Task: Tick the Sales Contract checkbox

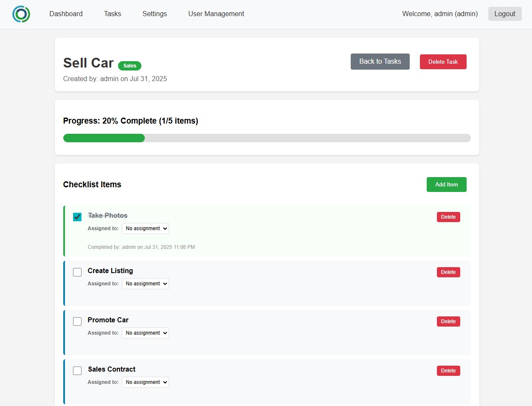Action: coord(77,371)
